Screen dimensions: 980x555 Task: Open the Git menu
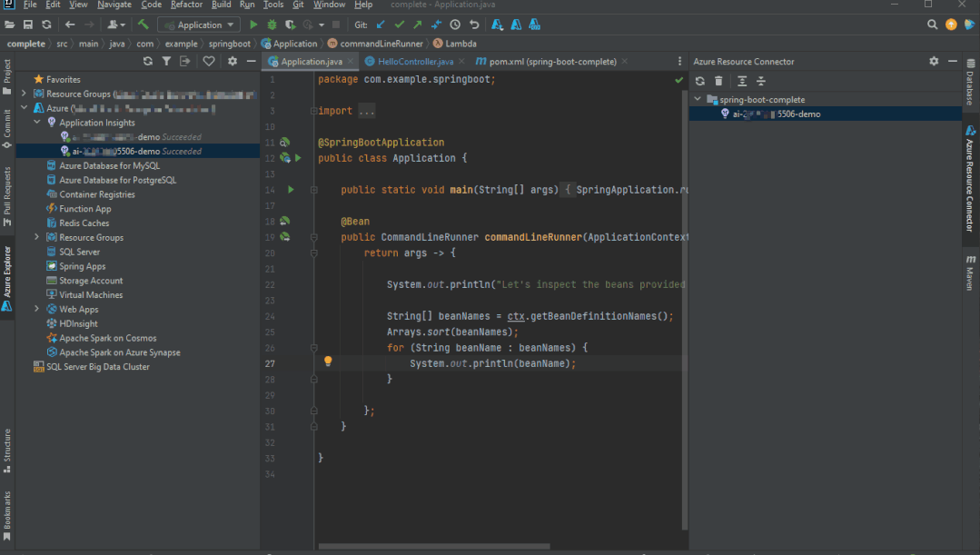[x=298, y=5]
